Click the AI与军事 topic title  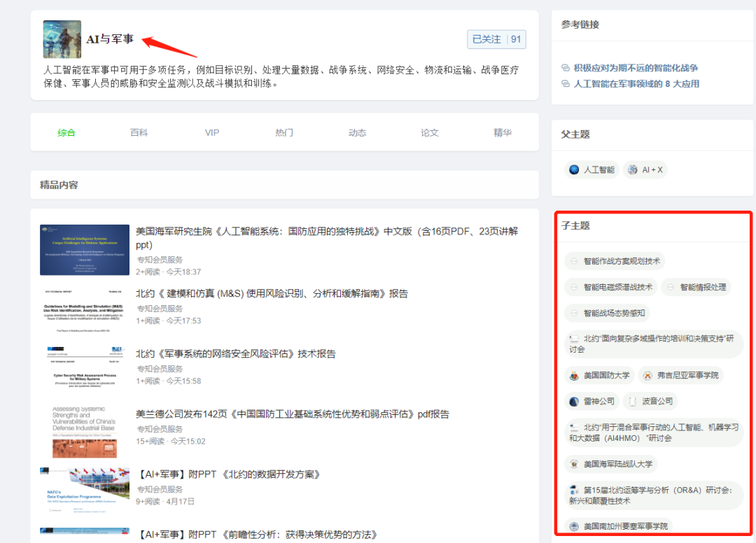click(x=110, y=39)
